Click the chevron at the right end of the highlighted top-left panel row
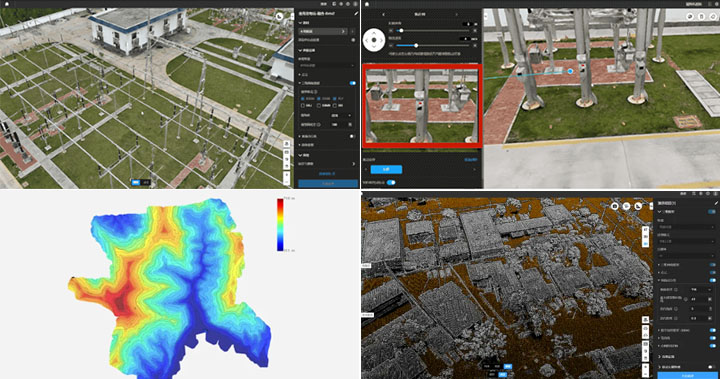This screenshot has height=379, width=720. (343, 32)
